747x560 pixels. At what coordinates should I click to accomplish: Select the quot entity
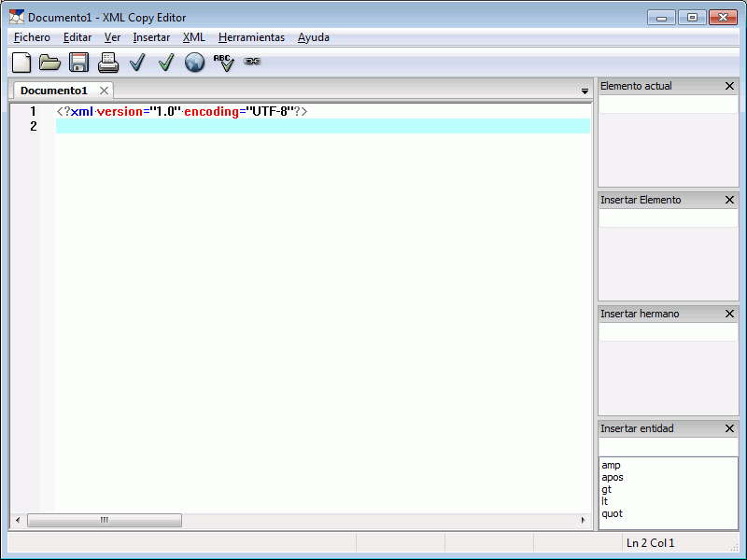[612, 513]
